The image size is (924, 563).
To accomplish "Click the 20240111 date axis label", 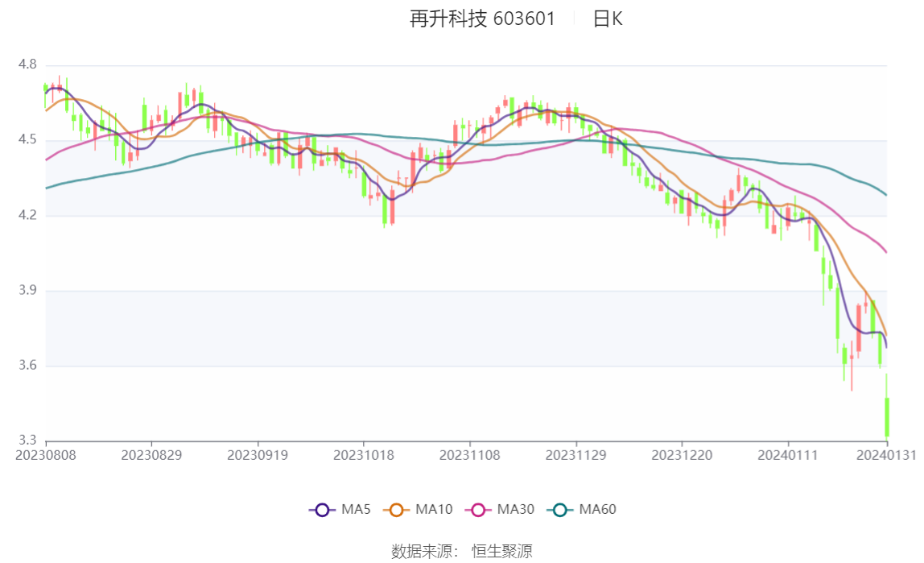I will click(788, 455).
